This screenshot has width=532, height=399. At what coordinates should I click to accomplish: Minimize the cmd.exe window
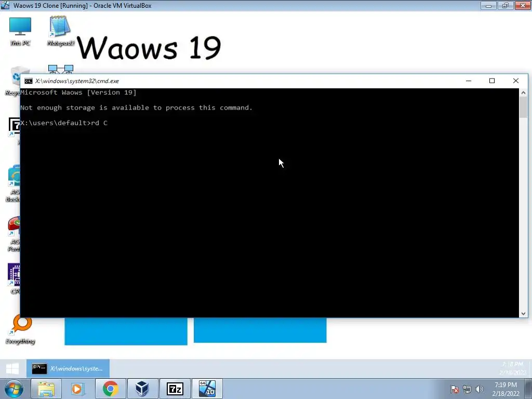pyautogui.click(x=469, y=81)
